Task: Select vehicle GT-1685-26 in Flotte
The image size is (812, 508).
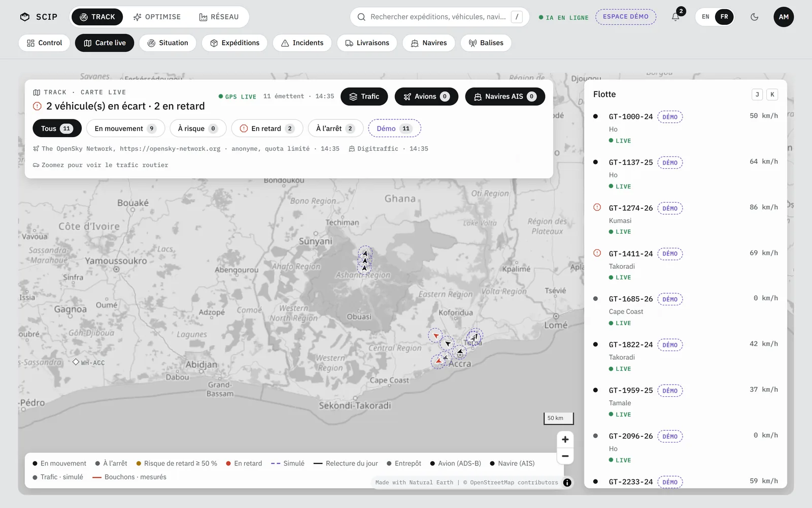Action: (686, 310)
